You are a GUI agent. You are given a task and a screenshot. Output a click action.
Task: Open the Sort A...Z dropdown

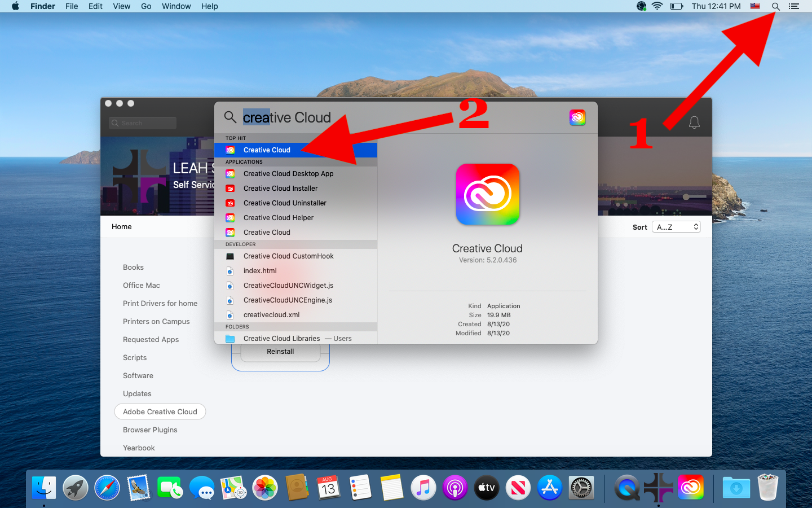tap(676, 227)
